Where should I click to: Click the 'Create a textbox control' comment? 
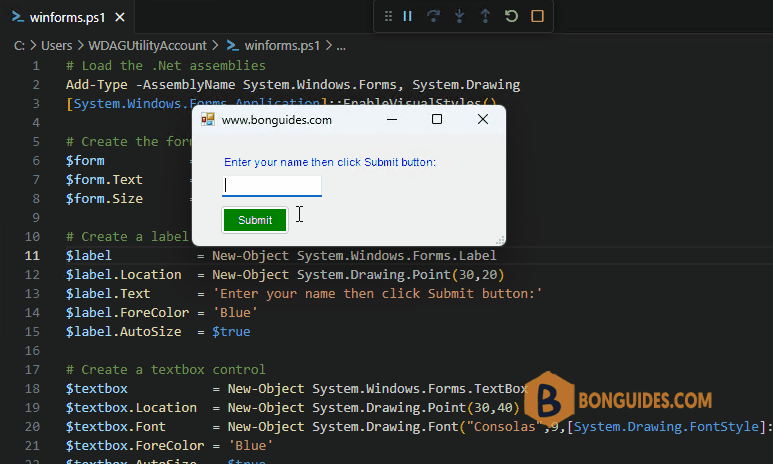click(x=166, y=369)
